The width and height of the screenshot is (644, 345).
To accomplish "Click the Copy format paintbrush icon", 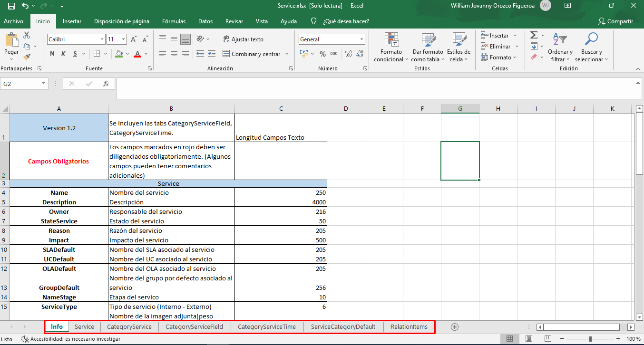I will click(x=27, y=57).
